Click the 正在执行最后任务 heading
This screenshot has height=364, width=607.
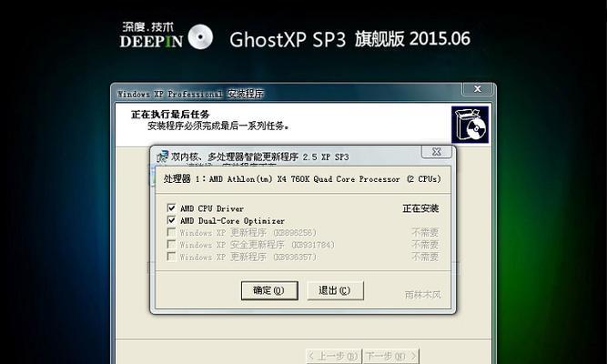tap(170, 115)
